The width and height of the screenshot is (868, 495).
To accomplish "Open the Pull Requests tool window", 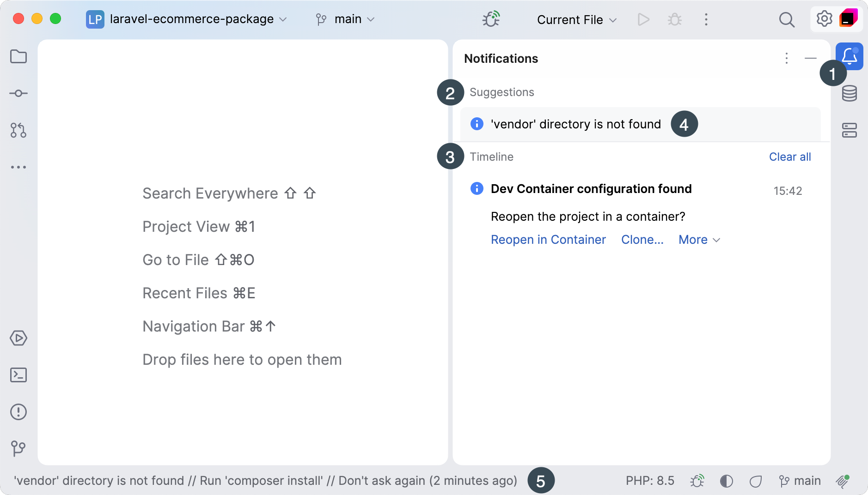I will pos(18,130).
